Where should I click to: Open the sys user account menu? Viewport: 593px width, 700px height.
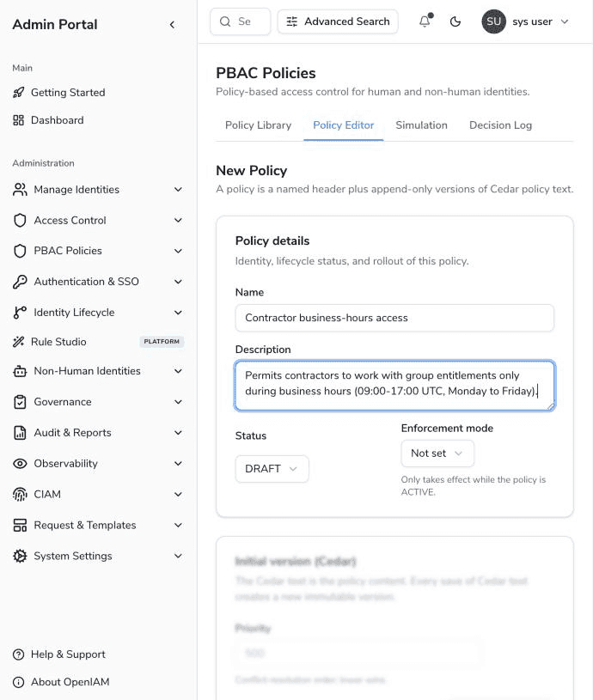click(x=526, y=21)
